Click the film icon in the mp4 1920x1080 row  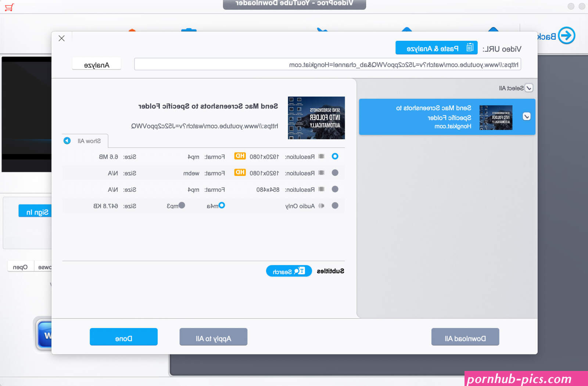pos(321,156)
